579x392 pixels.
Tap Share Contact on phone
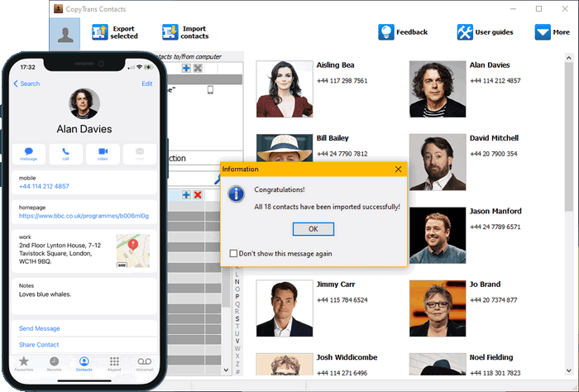tap(39, 345)
